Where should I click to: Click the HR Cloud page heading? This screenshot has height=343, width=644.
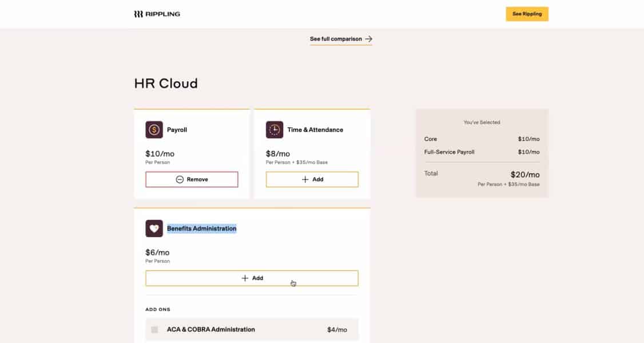pos(165,83)
